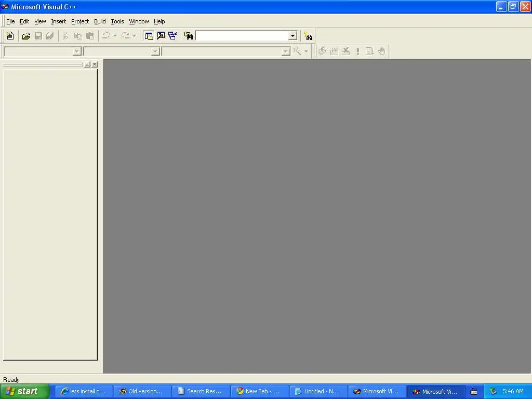Open the Find combo box dropdown arrow
The height and width of the screenshot is (399, 532).
pyautogui.click(x=292, y=36)
